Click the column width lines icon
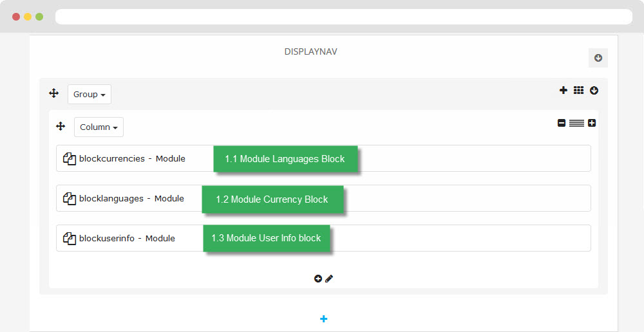 tap(576, 123)
